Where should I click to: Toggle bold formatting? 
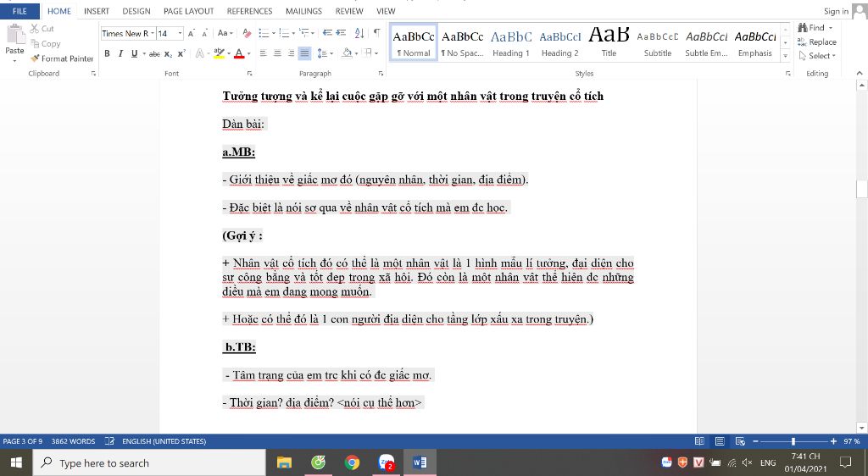pyautogui.click(x=107, y=53)
